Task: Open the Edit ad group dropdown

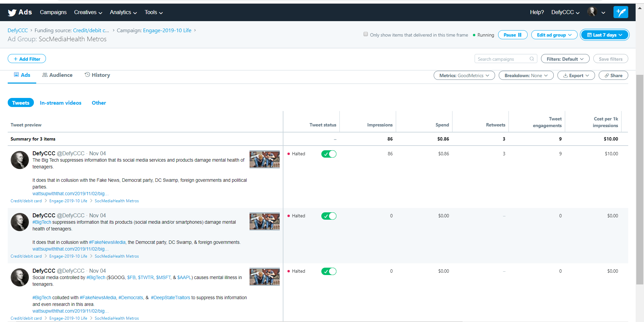Action: [554, 35]
